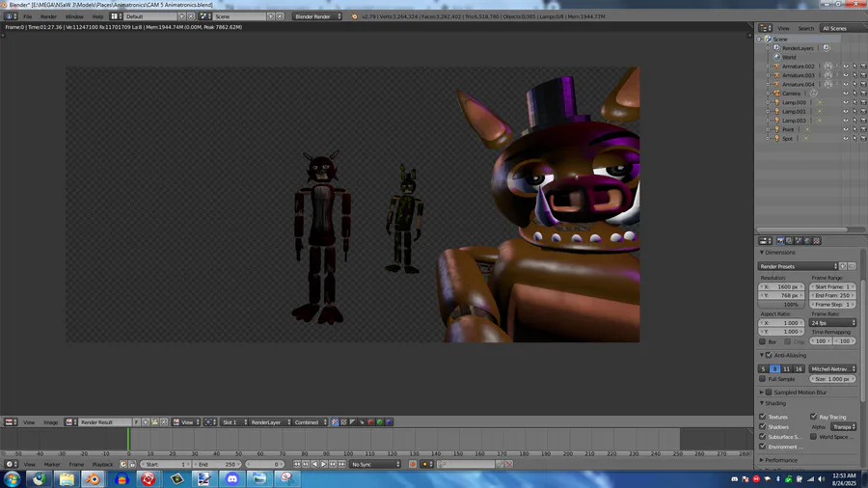Open File Explorer from the taskbar
The image size is (868, 488).
67,478
